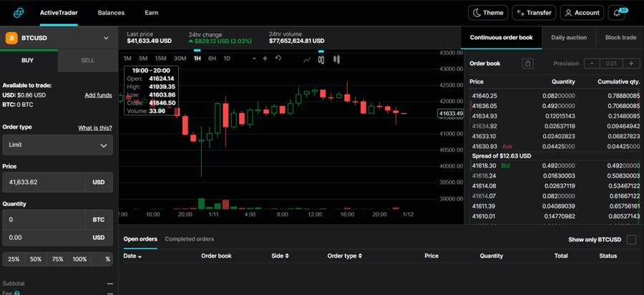Expand the BTCUSD pair selector chevron
This screenshot has width=644, height=295.
point(106,38)
